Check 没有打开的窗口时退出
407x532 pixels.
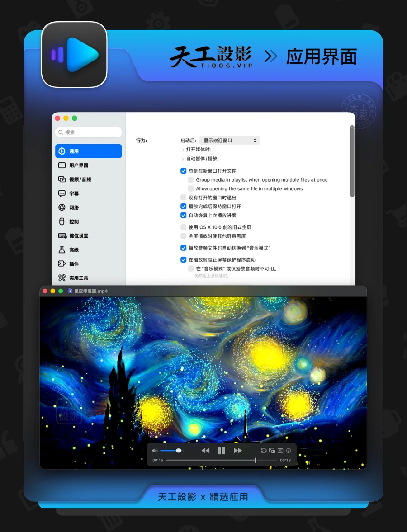[183, 197]
